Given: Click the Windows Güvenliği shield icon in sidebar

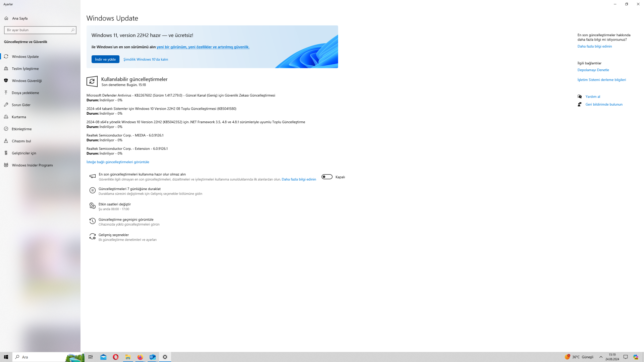Looking at the screenshot, I should [6, 81].
